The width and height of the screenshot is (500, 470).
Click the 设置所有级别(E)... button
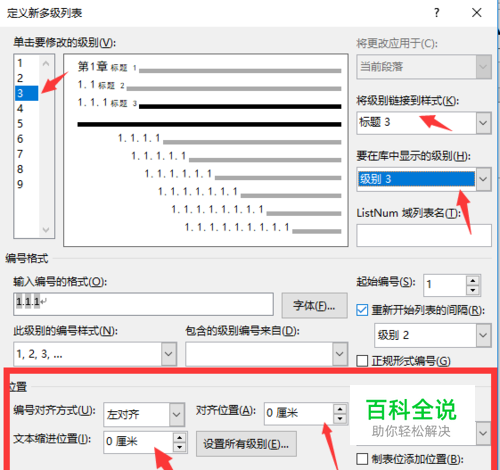pyautogui.click(x=246, y=444)
